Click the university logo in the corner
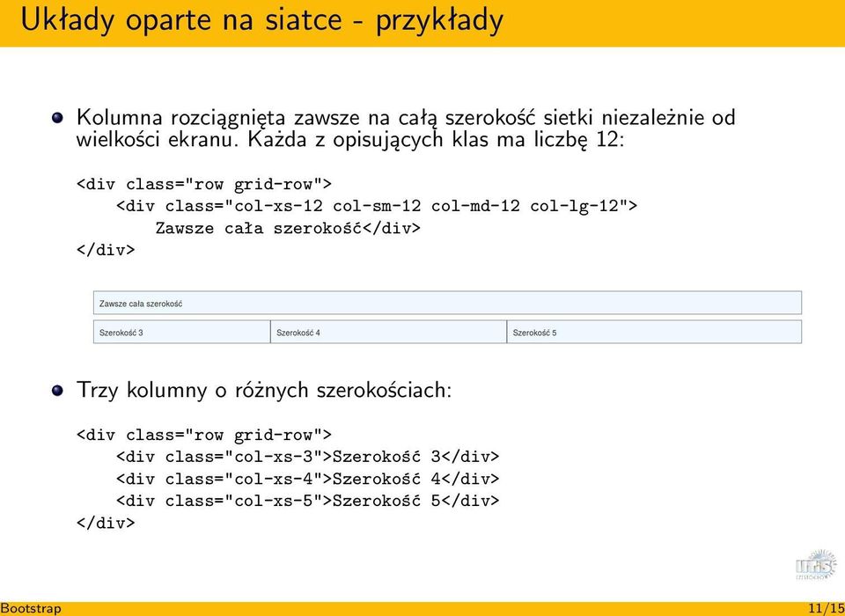845x616 pixels. coord(816,565)
